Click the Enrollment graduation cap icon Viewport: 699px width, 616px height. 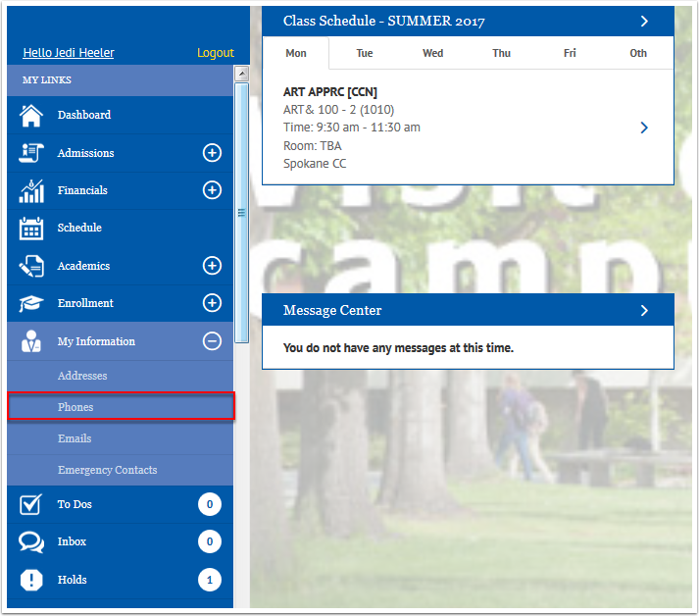(31, 303)
